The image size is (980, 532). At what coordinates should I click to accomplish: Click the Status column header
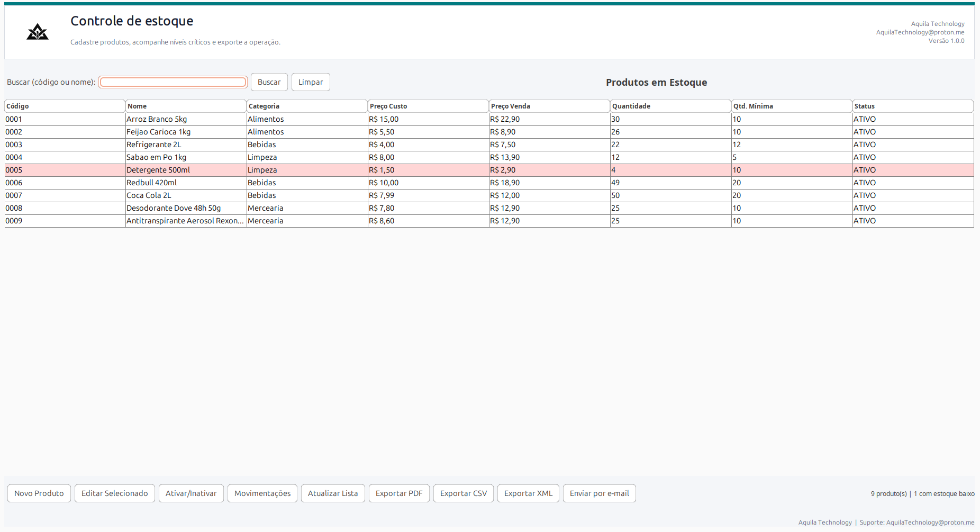coord(913,106)
